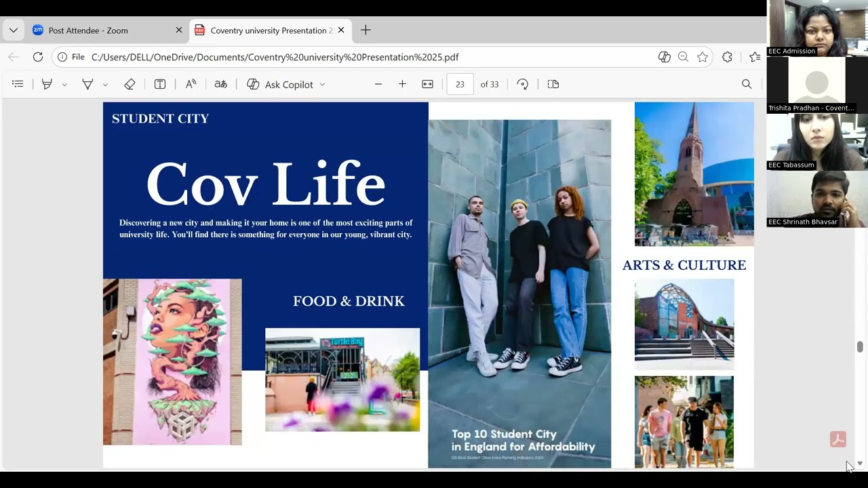Viewport: 868px width, 488px height.
Task: Close the Coventry university Presentation tab
Action: (341, 30)
